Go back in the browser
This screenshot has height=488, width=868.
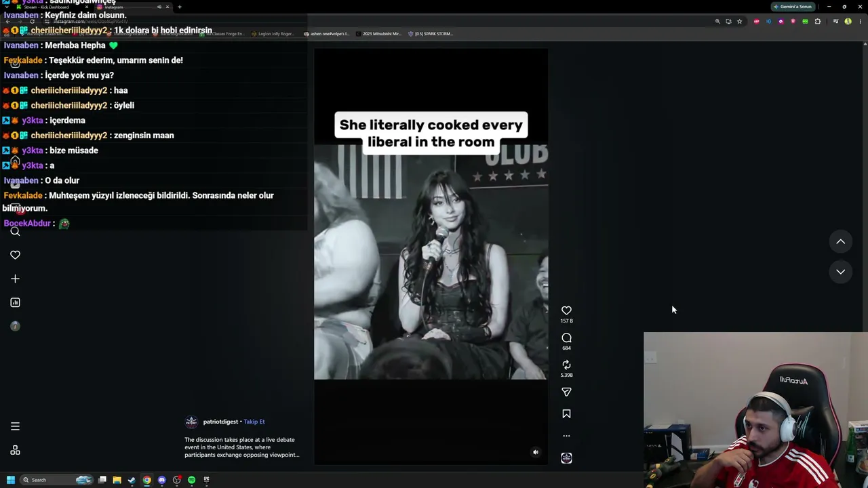click(x=7, y=21)
